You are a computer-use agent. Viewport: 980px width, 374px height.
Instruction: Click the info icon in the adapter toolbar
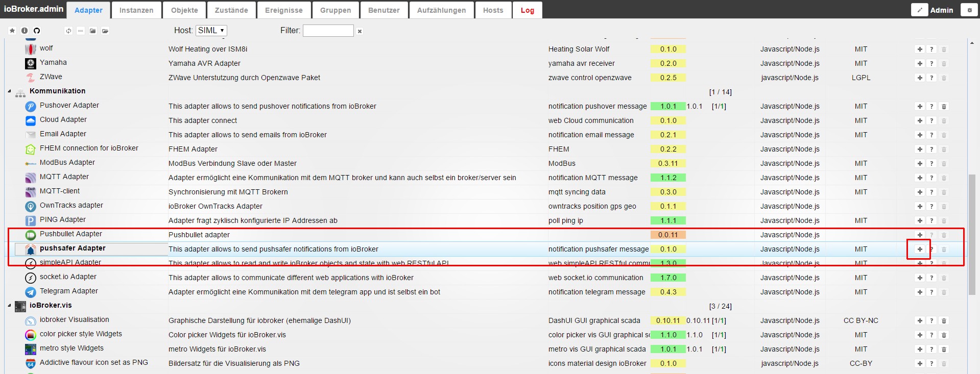point(25,31)
